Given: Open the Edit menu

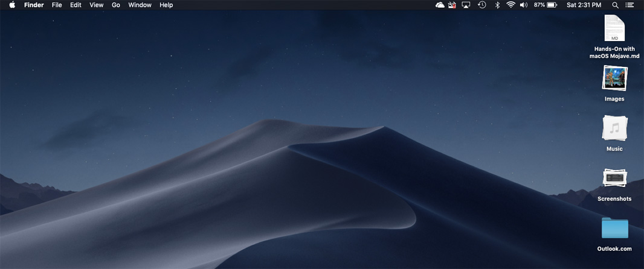Looking at the screenshot, I should point(76,5).
